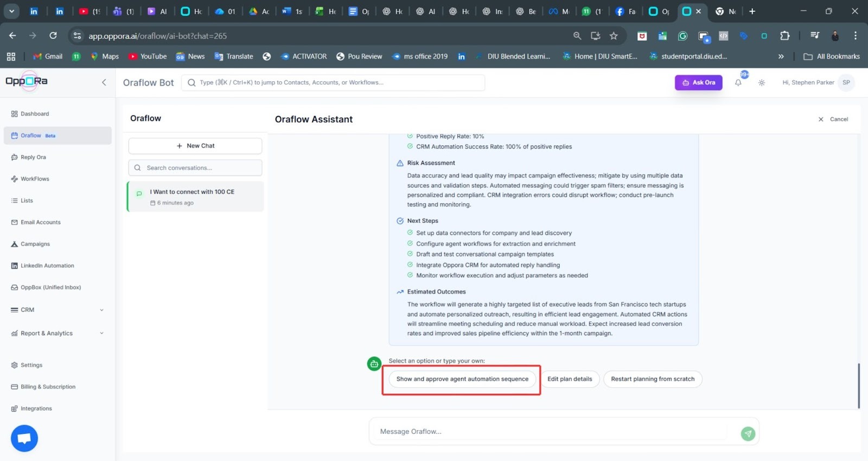Screen dimensions: 868x461
Task: Open LinkedIn Automation in sidebar
Action: tap(47, 266)
